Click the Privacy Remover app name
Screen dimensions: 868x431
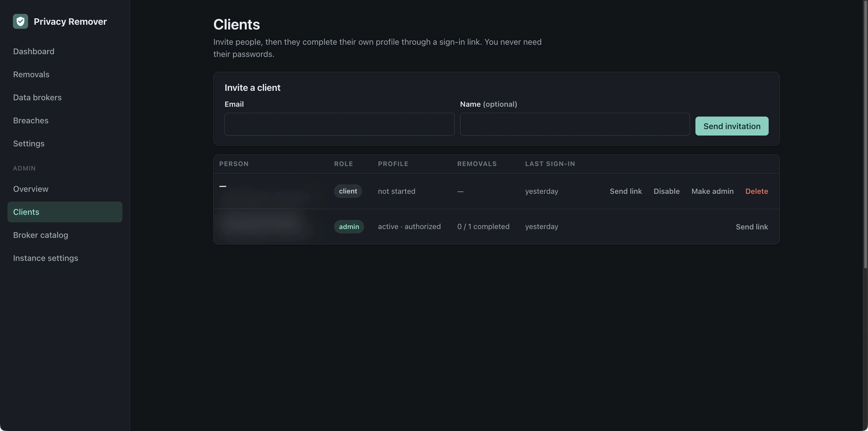pyautogui.click(x=70, y=21)
